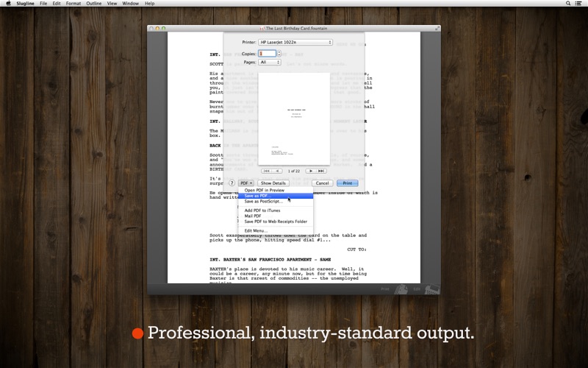Open the Window menu
The height and width of the screenshot is (368, 588).
click(131, 4)
